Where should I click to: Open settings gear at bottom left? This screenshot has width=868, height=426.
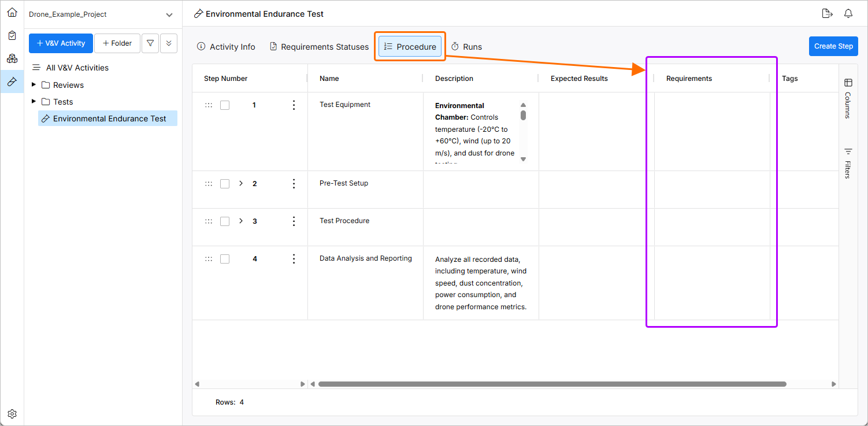[x=12, y=414]
